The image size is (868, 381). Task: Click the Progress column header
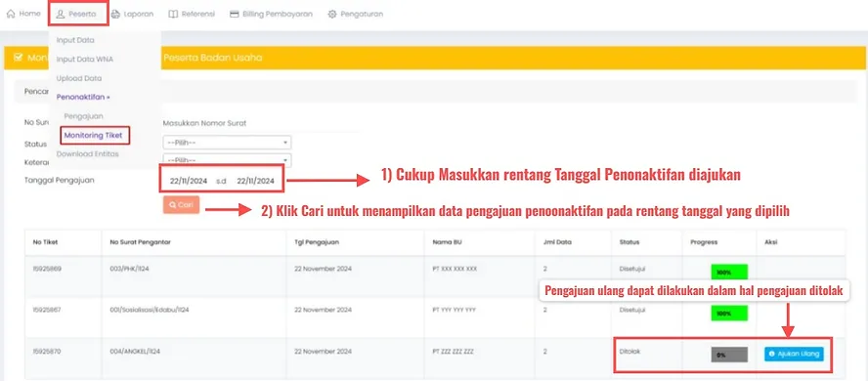[x=704, y=242]
